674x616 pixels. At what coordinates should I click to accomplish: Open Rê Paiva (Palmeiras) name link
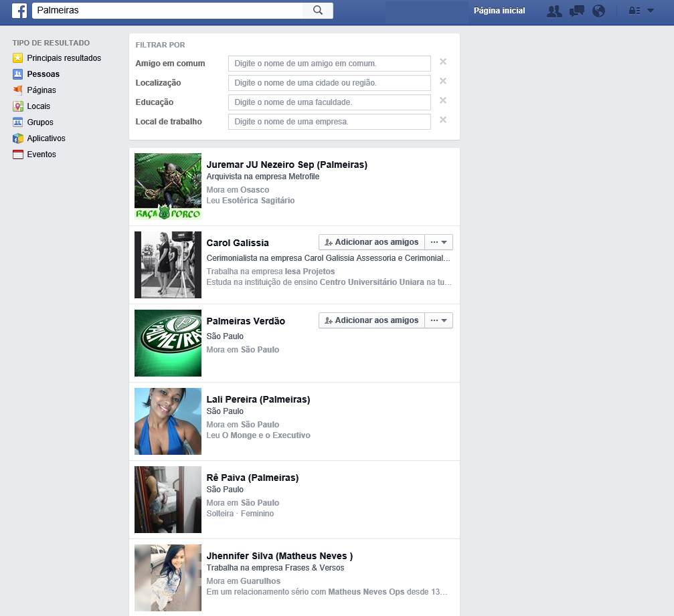point(252,478)
